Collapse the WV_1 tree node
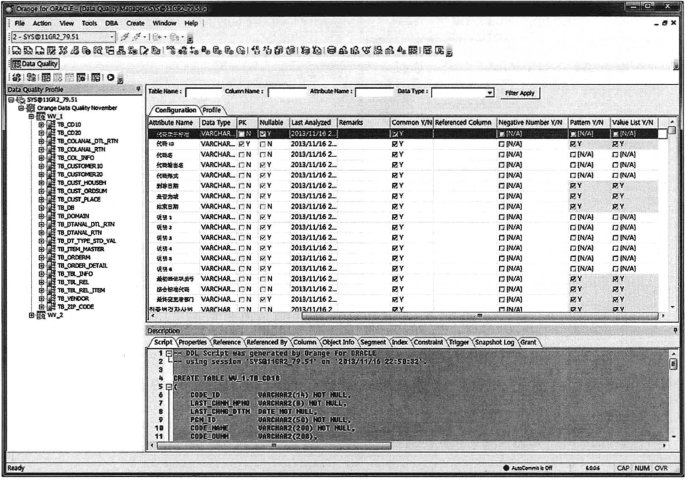 point(31,116)
